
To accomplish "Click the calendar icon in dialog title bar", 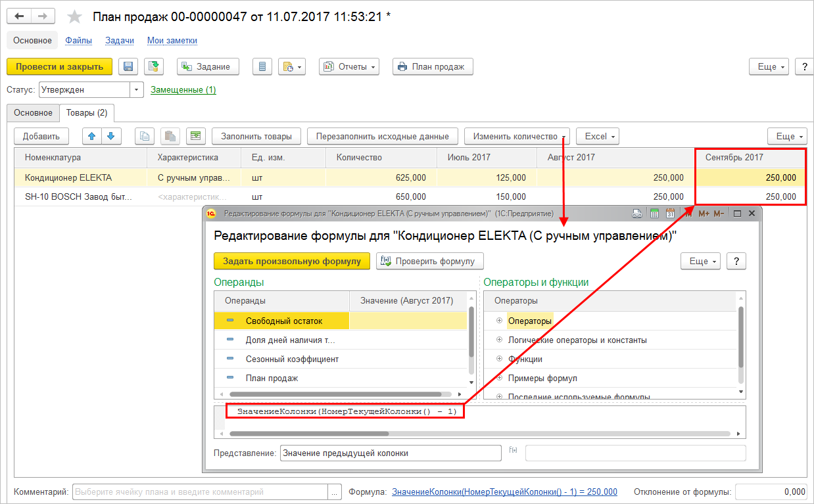I will 670,214.
